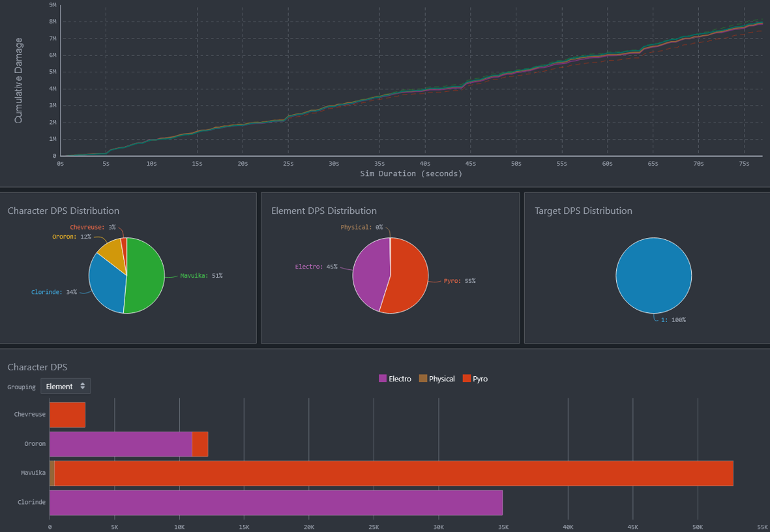
Task: Click the 'Ororon: 12%' pie label
Action: (72, 237)
